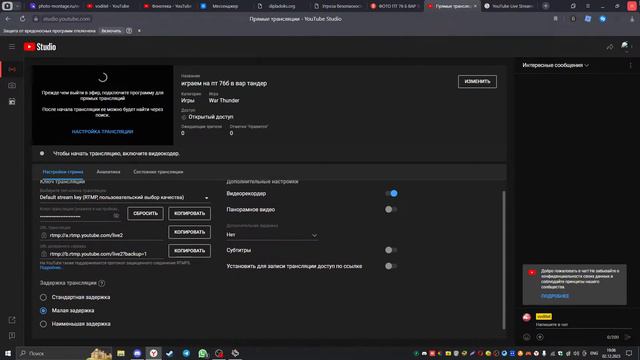Switch to Аналитика tab
Viewport: 640px width, 360px height.
tap(108, 172)
